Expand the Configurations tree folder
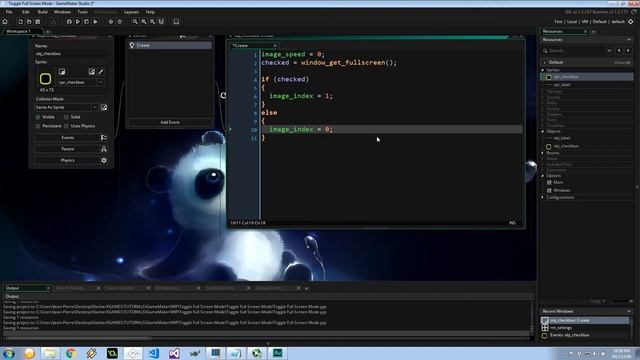The height and width of the screenshot is (360, 640). pos(543,198)
